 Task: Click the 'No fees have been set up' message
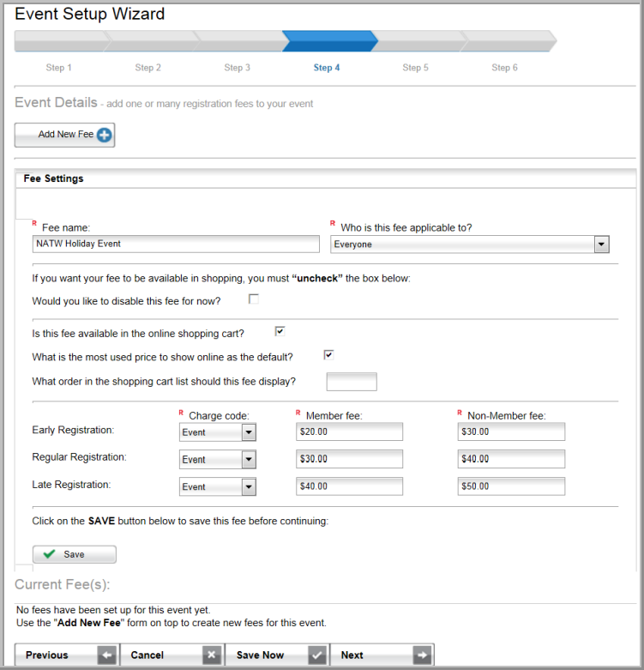113,610
